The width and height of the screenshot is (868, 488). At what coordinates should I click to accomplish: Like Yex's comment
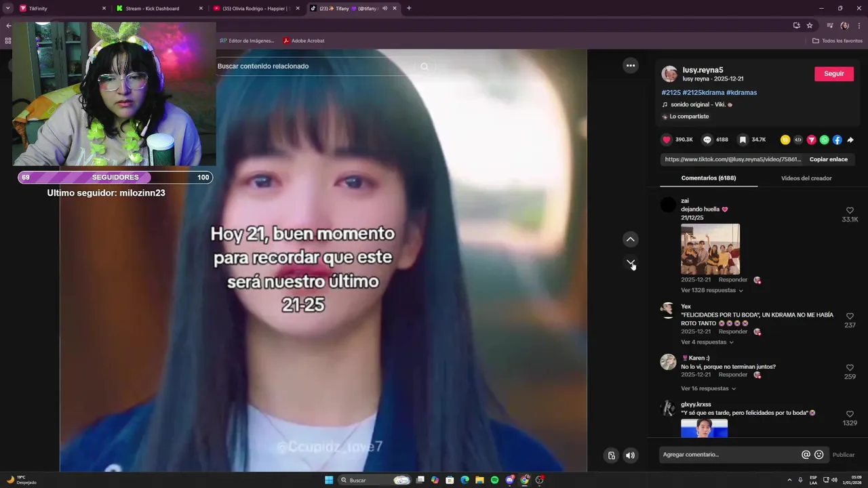coord(850,316)
